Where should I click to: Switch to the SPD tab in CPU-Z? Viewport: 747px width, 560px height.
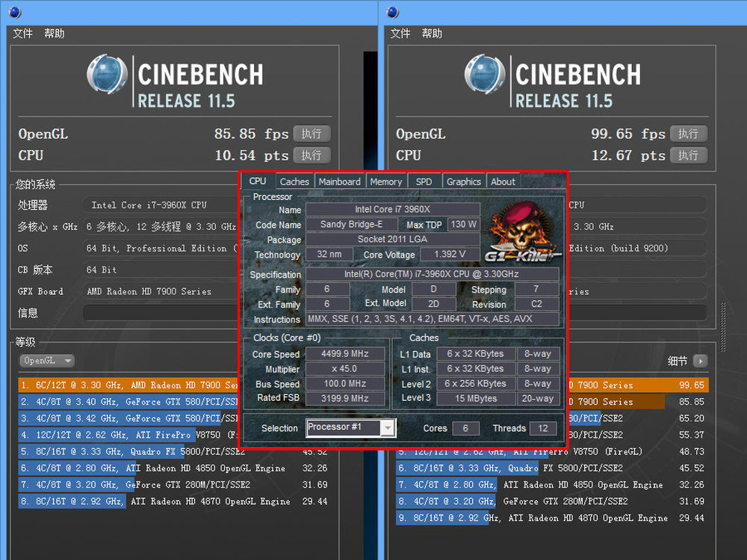click(x=424, y=181)
